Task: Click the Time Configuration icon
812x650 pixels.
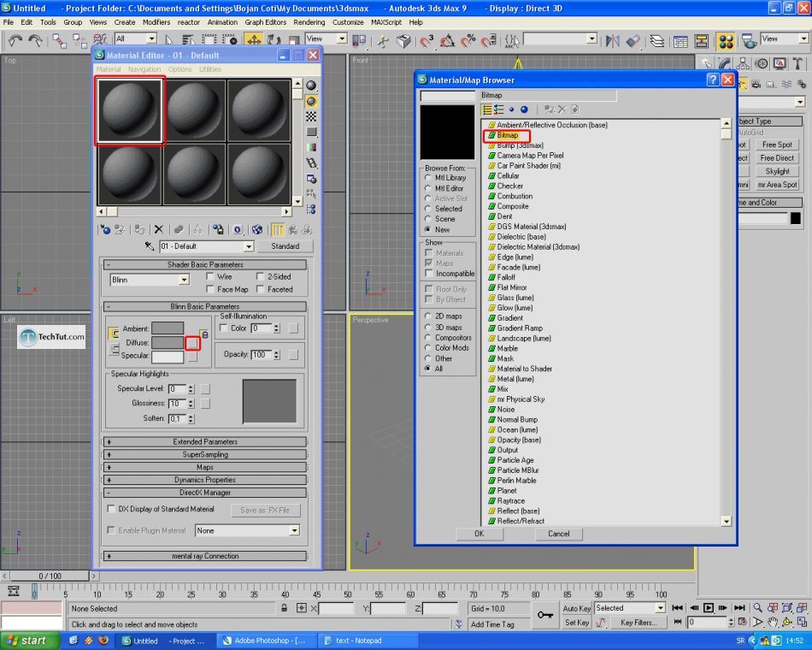Action: pyautogui.click(x=742, y=622)
